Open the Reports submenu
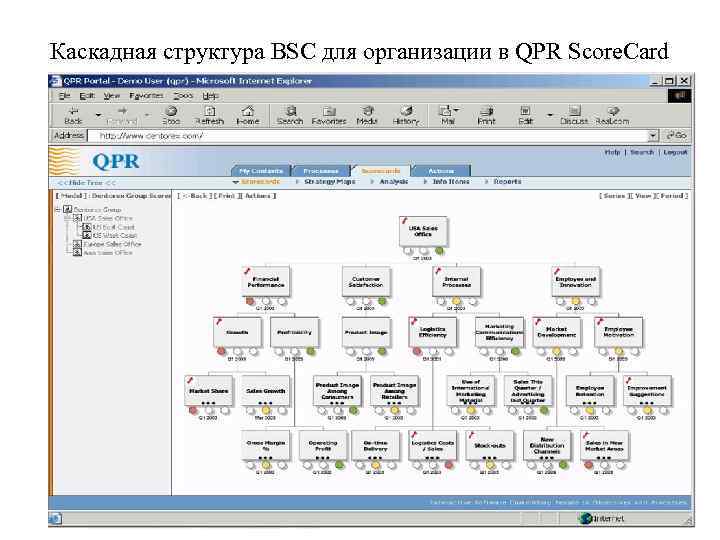The width and height of the screenshot is (720, 540). [507, 182]
